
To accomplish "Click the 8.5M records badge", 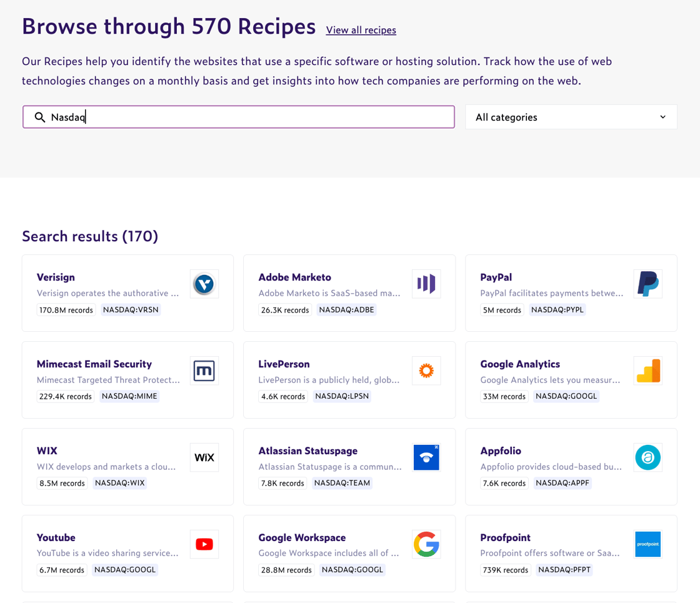I will pos(62,484).
